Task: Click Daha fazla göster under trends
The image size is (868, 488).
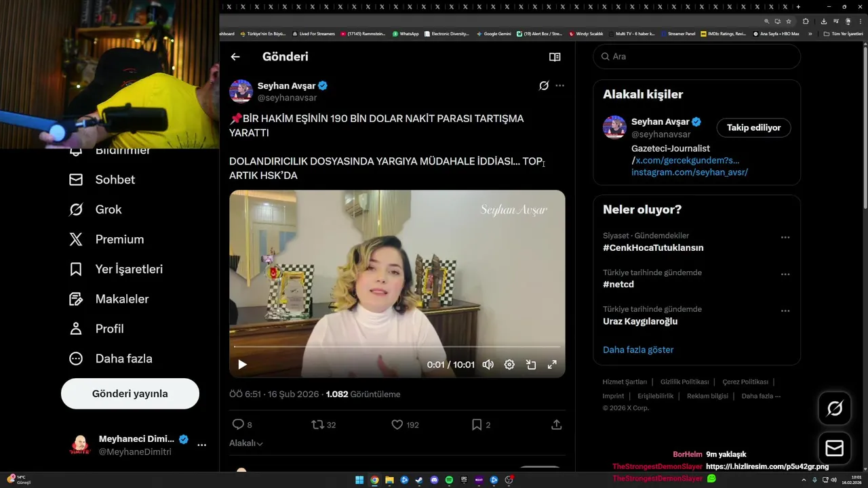Action: pos(638,350)
